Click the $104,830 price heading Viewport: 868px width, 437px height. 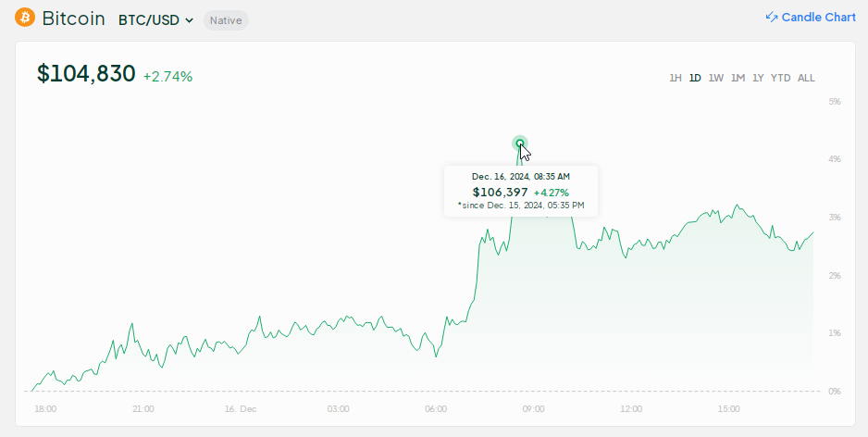(86, 74)
